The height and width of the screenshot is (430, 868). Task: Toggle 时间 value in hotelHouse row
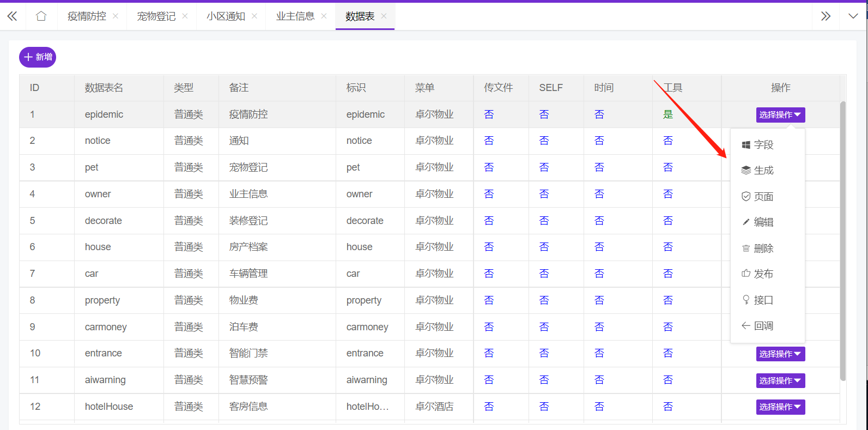click(x=599, y=407)
